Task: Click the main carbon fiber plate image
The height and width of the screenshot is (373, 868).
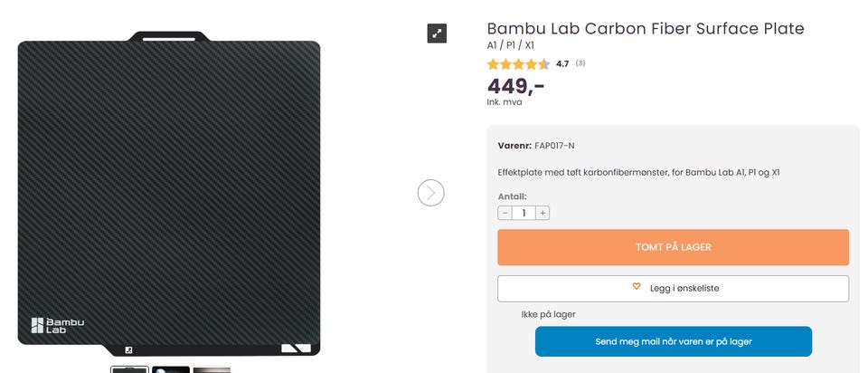Action: [169, 190]
